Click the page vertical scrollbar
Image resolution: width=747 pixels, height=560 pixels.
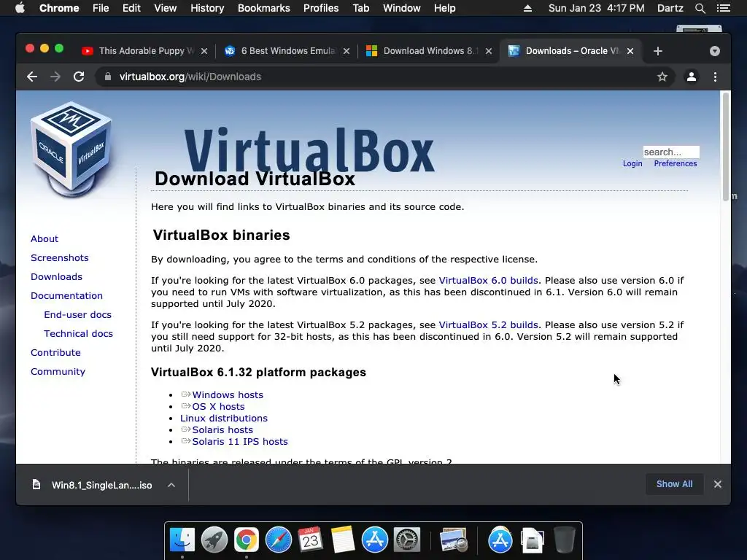tap(726, 147)
